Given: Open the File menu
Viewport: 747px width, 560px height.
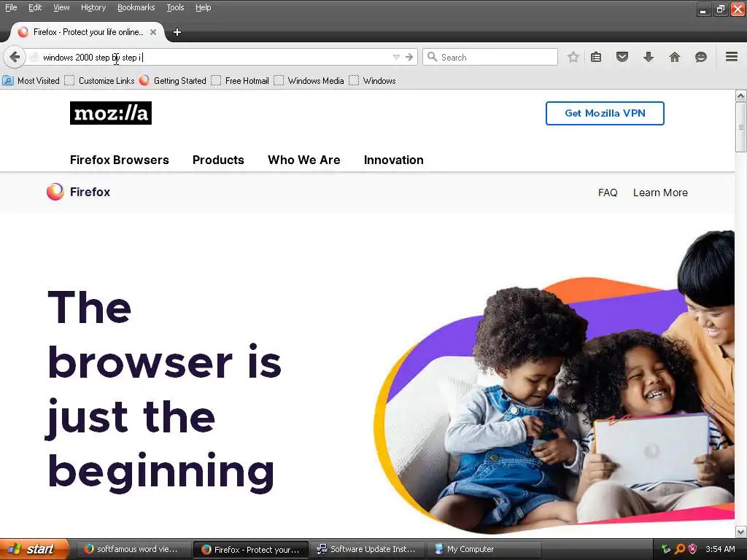Looking at the screenshot, I should tap(11, 7).
